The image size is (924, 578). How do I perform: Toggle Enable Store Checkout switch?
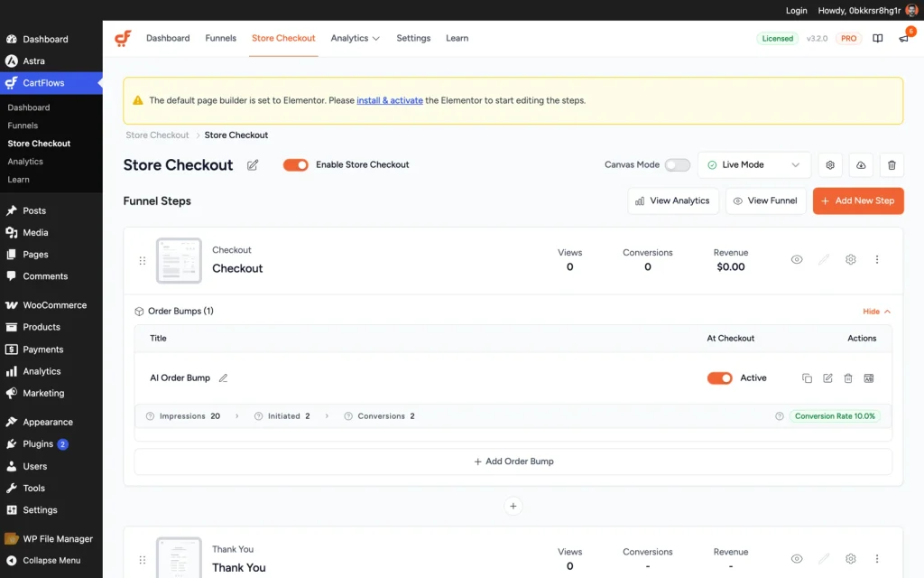tap(296, 165)
